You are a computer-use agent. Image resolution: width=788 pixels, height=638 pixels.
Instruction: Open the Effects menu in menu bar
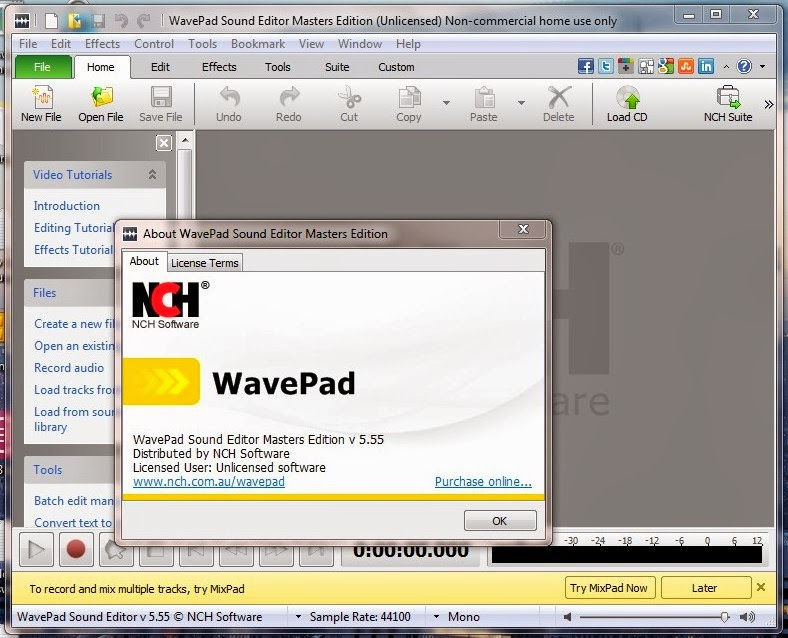[x=103, y=44]
